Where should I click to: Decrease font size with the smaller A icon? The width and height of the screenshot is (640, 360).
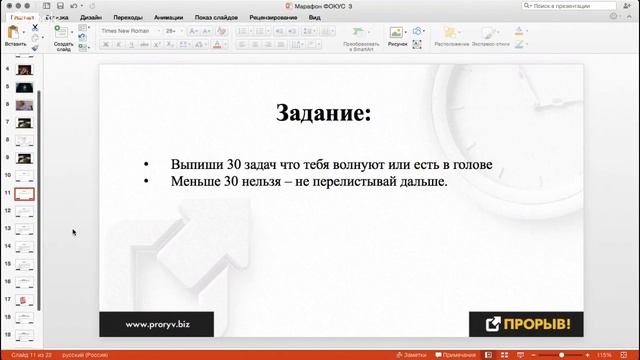tap(207, 31)
